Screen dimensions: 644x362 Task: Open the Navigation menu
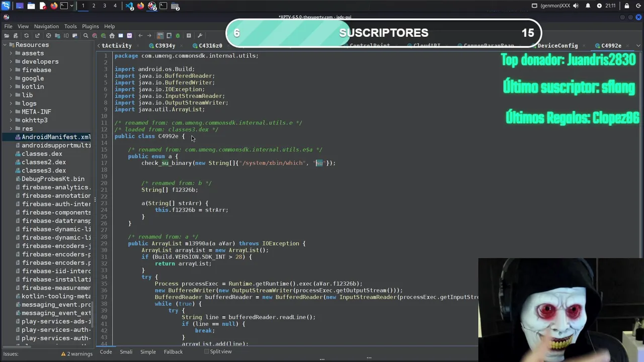46,26
